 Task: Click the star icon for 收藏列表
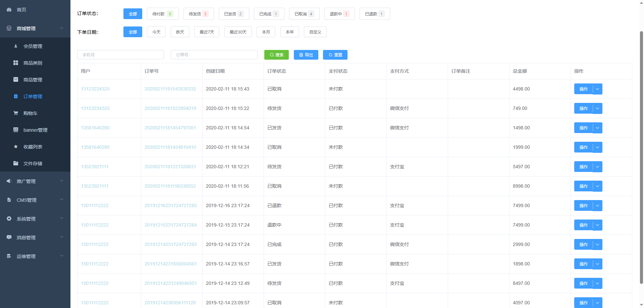point(16,147)
